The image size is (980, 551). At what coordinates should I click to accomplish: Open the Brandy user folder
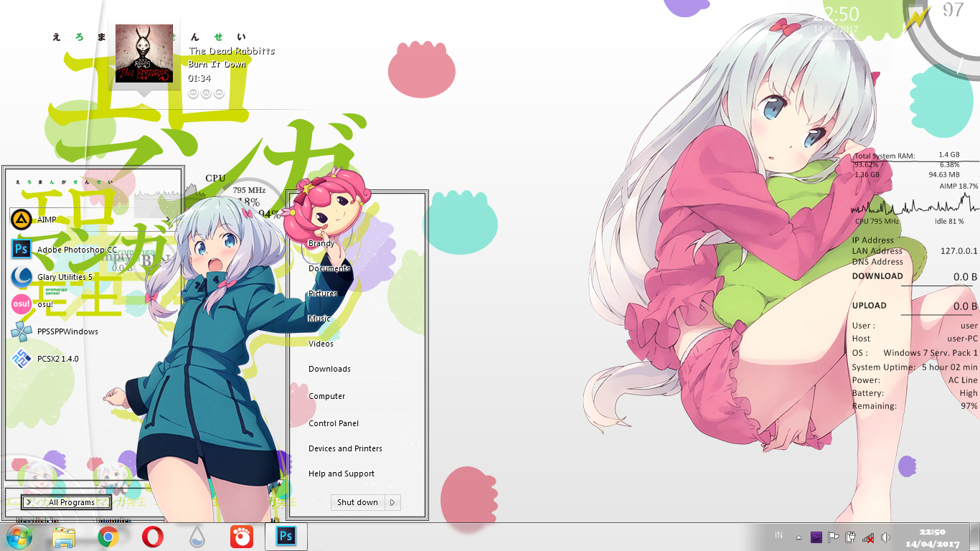pyautogui.click(x=321, y=243)
